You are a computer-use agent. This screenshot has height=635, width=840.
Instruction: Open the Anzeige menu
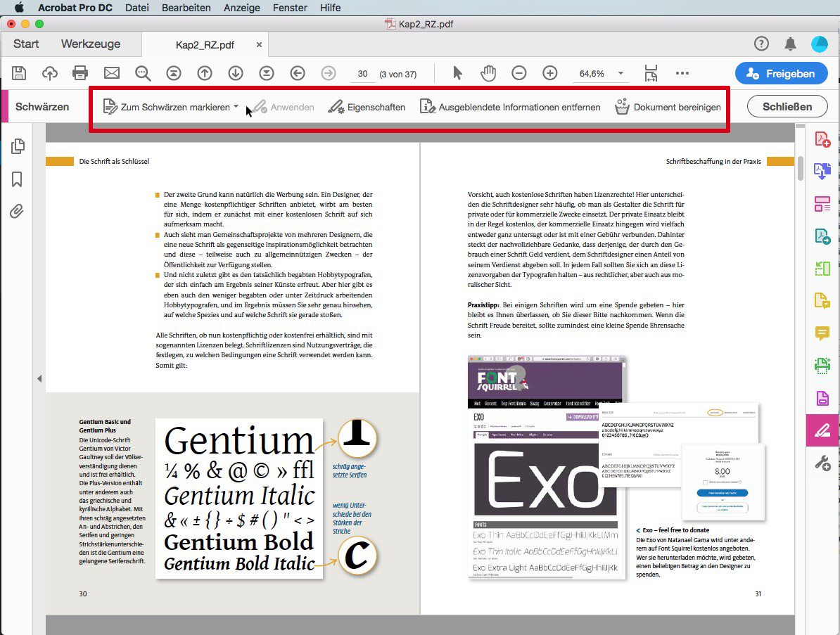(x=241, y=8)
